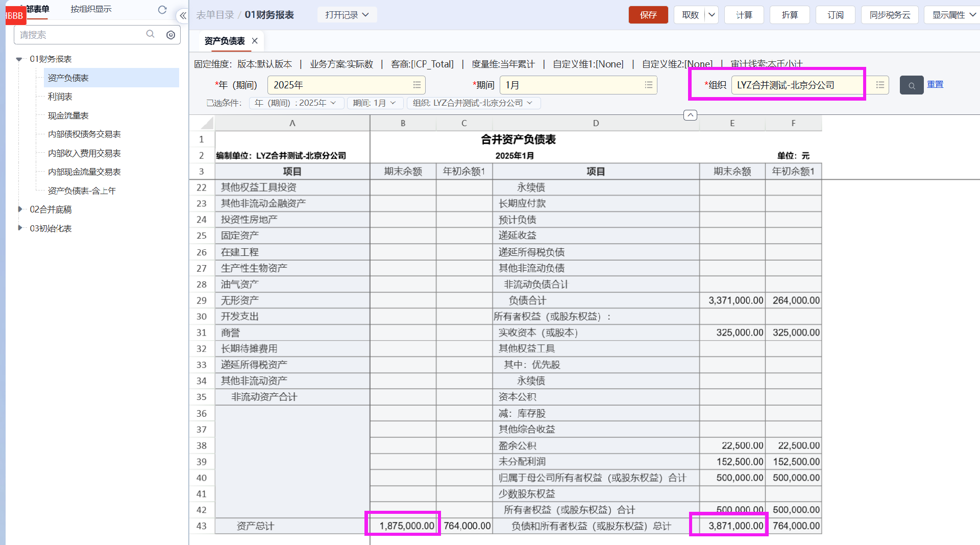Switch to the 按组织显示 tab
Image resolution: width=980 pixels, height=545 pixels.
[91, 9]
